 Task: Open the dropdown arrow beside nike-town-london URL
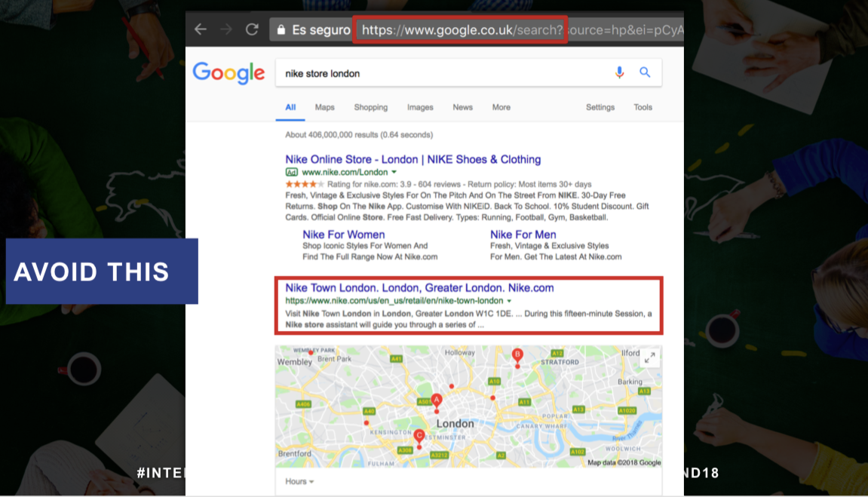[509, 301]
